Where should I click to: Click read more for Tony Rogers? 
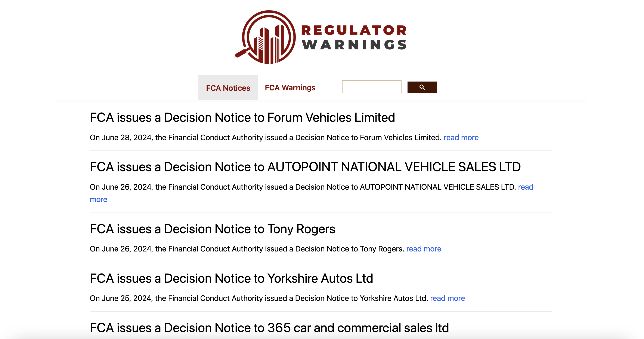click(x=424, y=249)
